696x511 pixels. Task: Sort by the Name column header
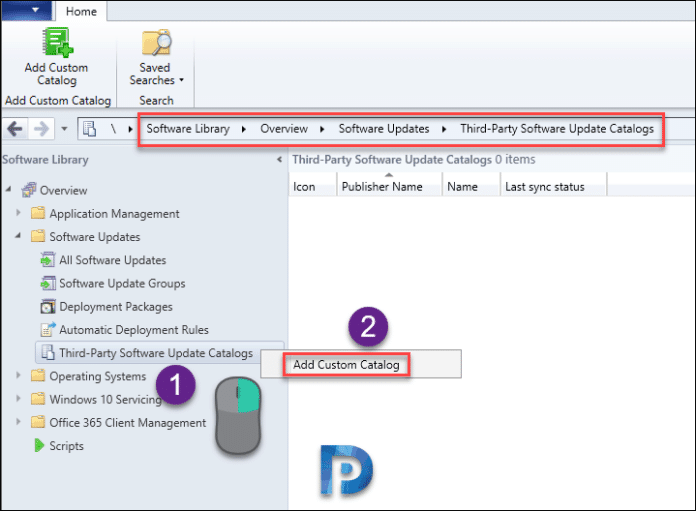471,186
